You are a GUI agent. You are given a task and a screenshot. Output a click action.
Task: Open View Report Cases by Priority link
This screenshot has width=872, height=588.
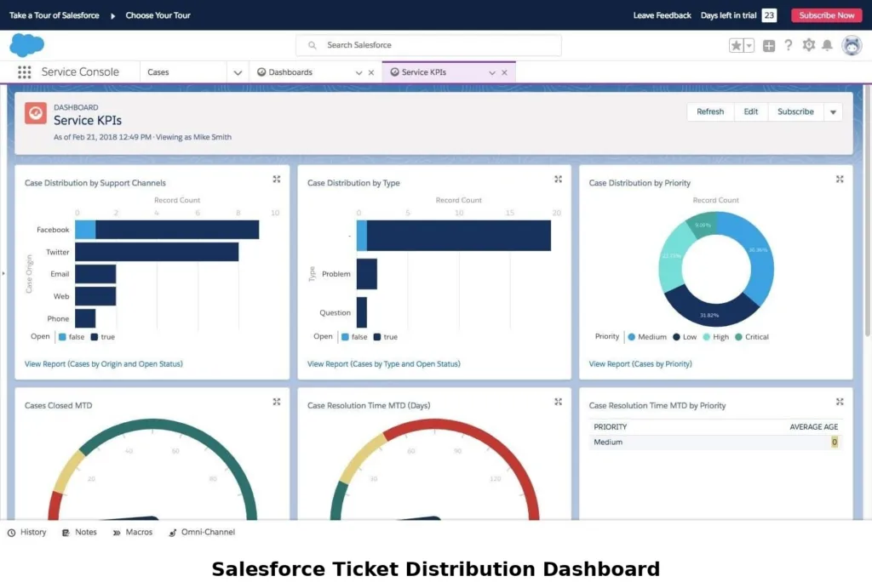tap(640, 364)
